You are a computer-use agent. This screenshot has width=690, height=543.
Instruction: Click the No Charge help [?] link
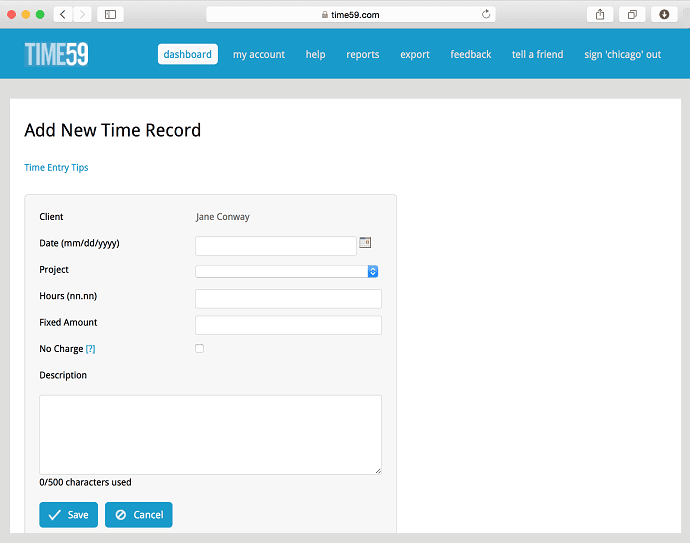tap(90, 349)
